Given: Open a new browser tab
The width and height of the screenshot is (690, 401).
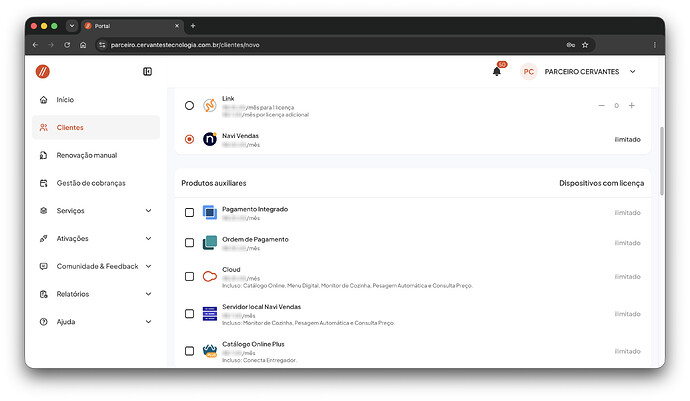Looking at the screenshot, I should pos(193,26).
